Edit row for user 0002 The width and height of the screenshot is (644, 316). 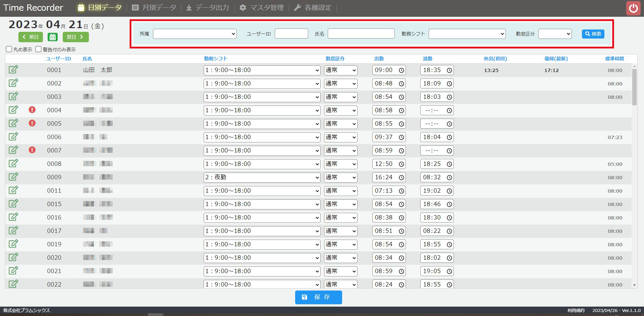[x=13, y=83]
